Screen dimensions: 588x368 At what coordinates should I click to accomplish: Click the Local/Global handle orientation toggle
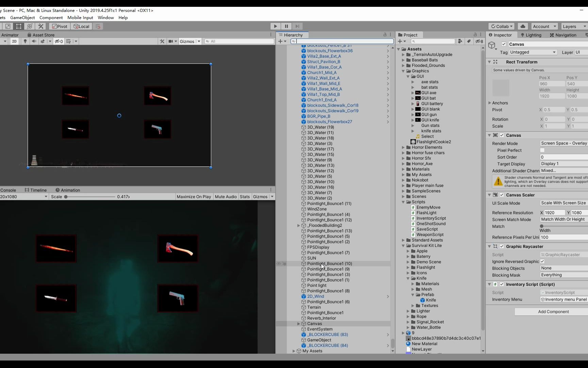[81, 26]
